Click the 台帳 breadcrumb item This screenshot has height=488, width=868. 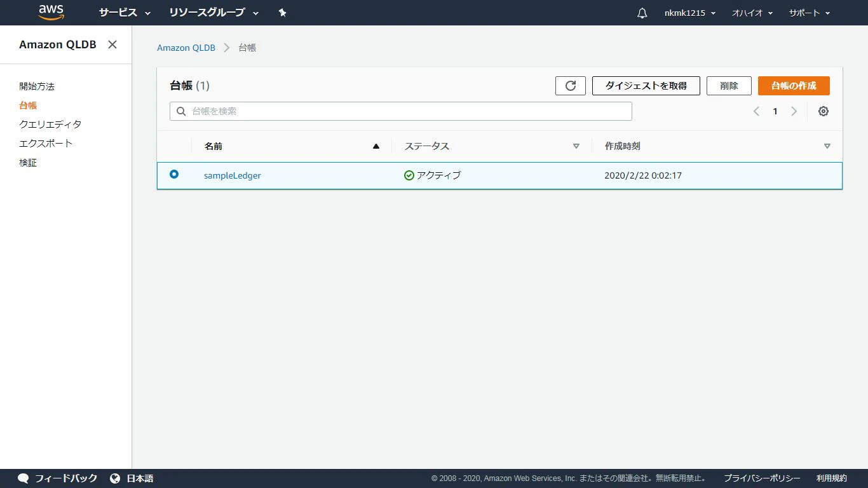tap(247, 48)
